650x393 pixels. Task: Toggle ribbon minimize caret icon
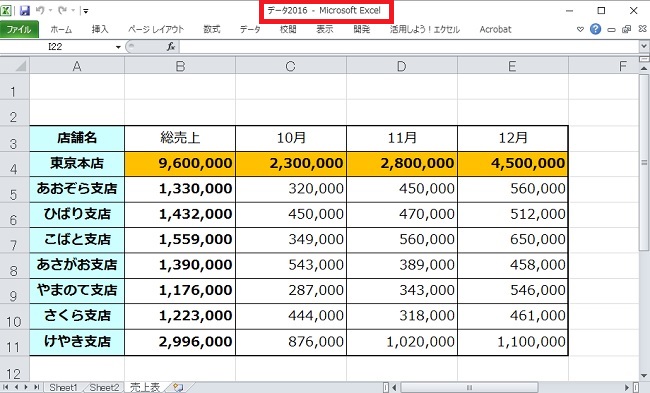(580, 29)
